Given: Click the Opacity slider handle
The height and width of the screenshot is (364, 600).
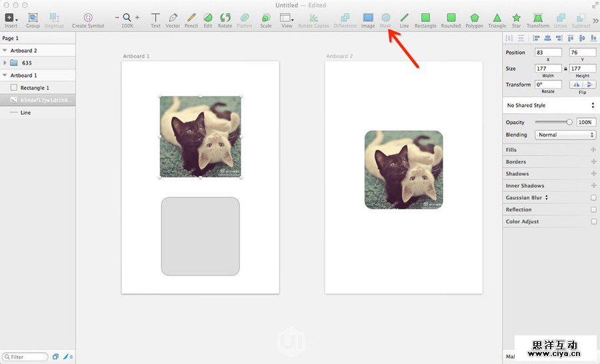Looking at the screenshot, I should pyautogui.click(x=569, y=123).
